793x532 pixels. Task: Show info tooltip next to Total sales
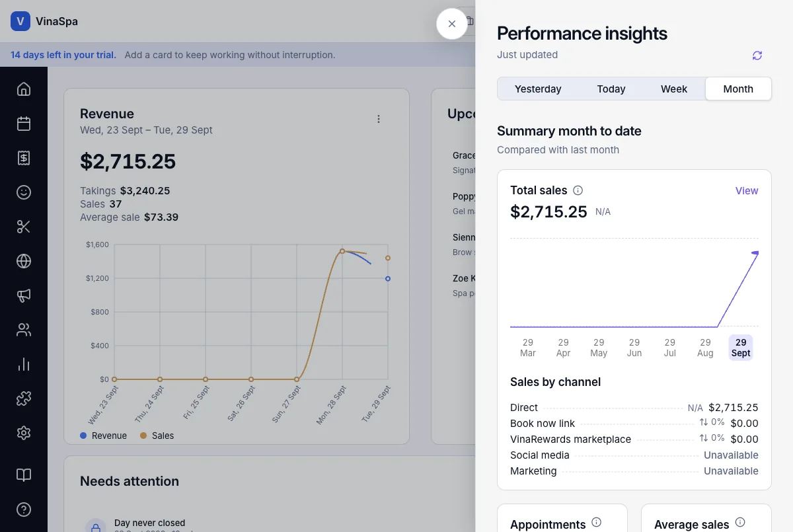(x=578, y=190)
